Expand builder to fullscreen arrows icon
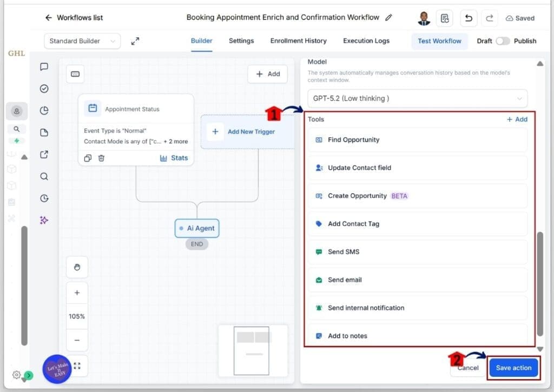This screenshot has height=392, width=554. [135, 41]
